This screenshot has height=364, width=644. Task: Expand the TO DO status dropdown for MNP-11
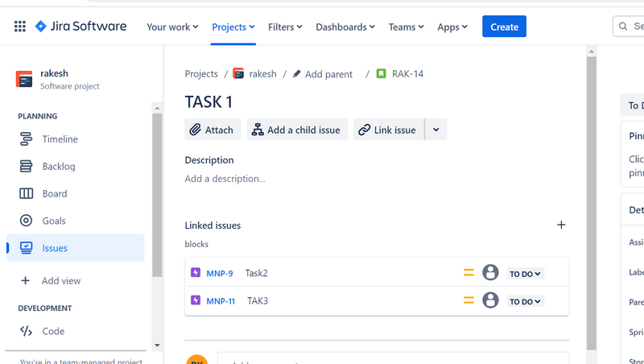point(526,301)
